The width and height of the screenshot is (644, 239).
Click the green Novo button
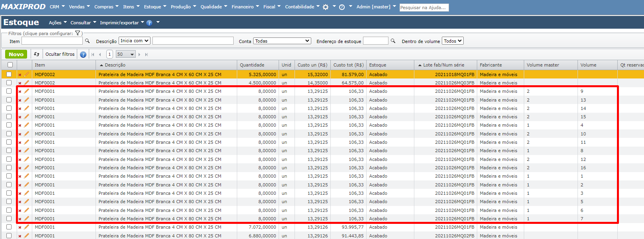16,54
